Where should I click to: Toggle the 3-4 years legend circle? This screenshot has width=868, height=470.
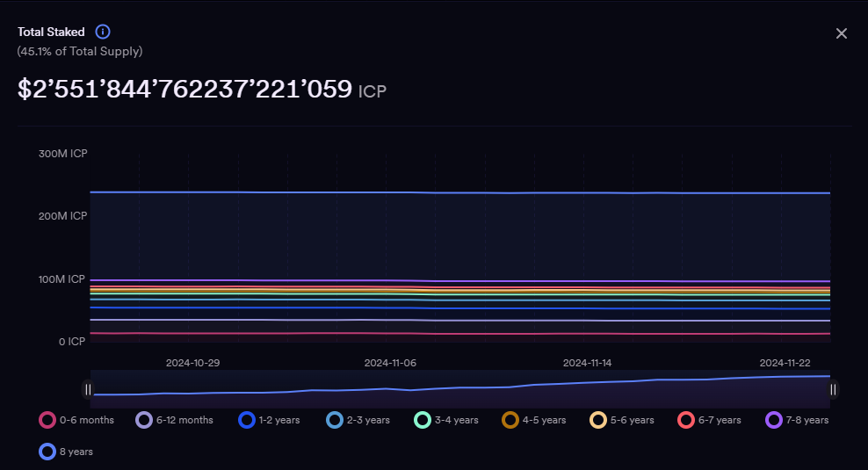[x=423, y=420]
